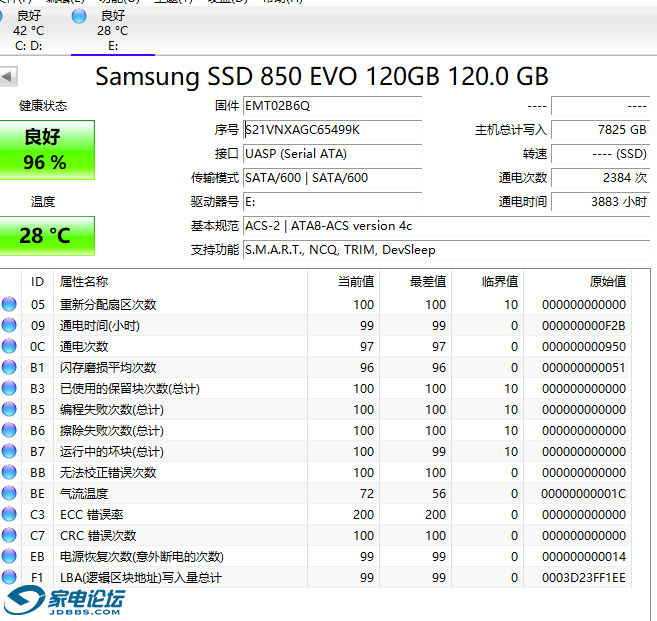Viewport: 657px width, 621px height.
Task: Click the blue status orb for drive E:
Action: [x=79, y=16]
